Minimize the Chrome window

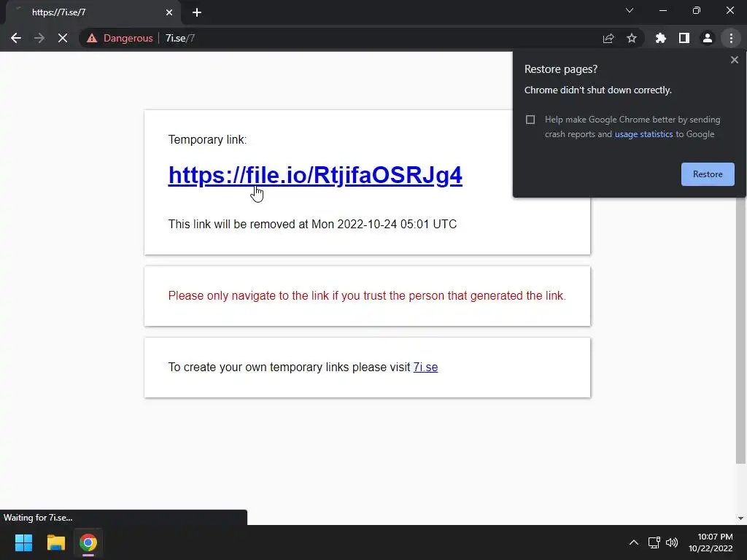(x=662, y=10)
